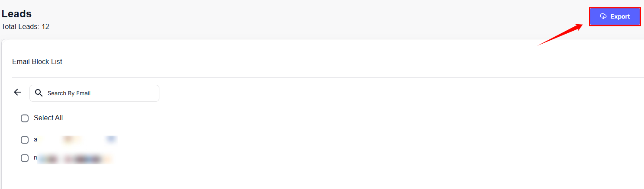The image size is (644, 189).
Task: Click the "Select All" label text
Action: (48, 118)
